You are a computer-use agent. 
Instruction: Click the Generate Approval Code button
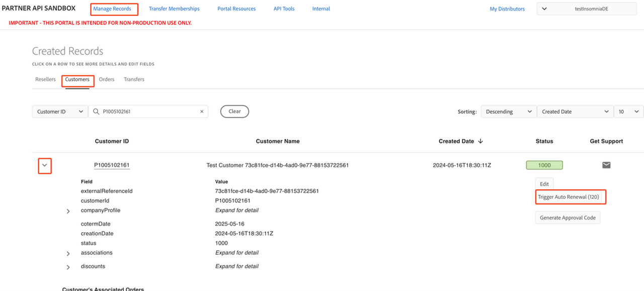(568, 218)
